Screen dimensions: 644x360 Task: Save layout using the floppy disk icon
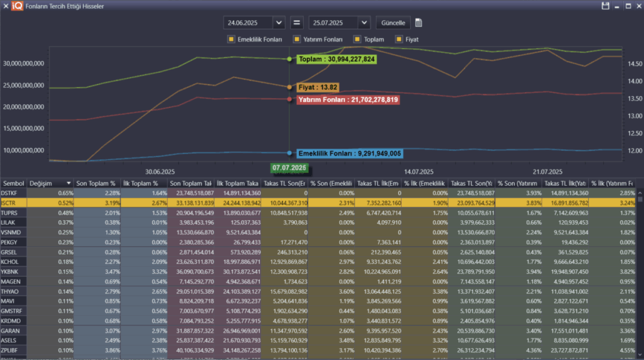pos(606,6)
